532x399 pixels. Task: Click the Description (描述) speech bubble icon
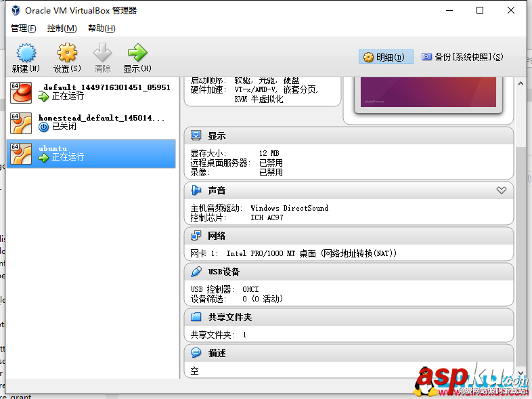point(196,353)
